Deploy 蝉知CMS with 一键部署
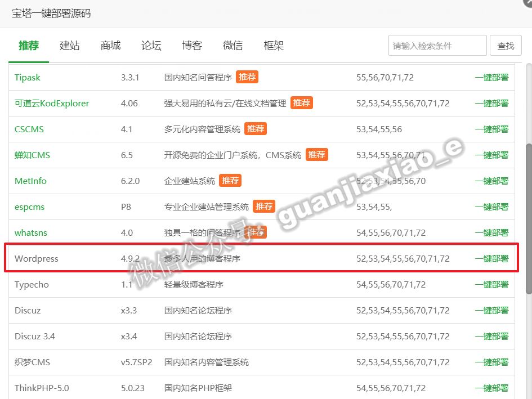532x399 pixels. [491, 155]
